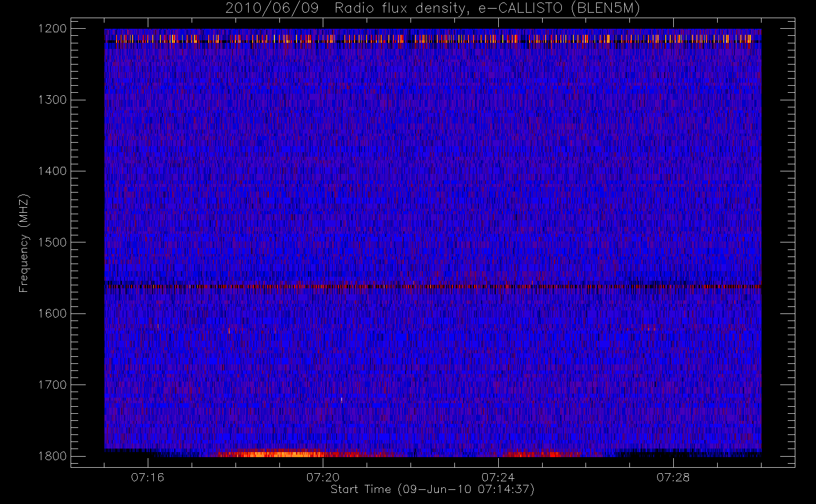Image resolution: width=816 pixels, height=504 pixels.
Task: Click the 1800 frequency tick label
Action: 52,456
